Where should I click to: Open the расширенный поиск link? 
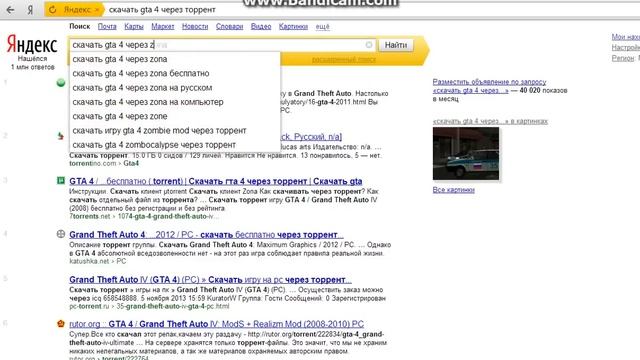pyautogui.click(x=344, y=60)
